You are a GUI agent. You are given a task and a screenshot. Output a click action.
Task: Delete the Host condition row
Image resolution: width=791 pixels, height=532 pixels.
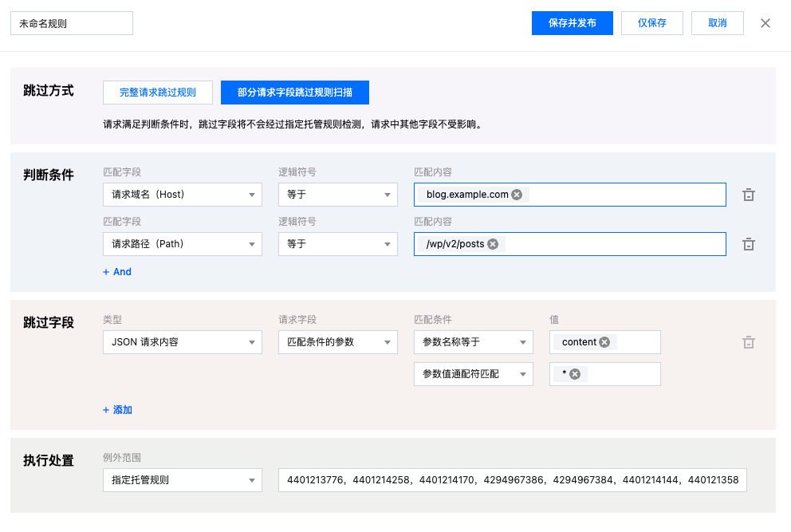point(748,195)
